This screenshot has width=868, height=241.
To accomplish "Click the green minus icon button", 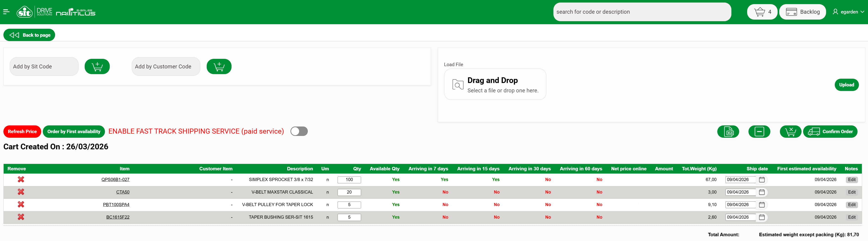I will pos(759,132).
